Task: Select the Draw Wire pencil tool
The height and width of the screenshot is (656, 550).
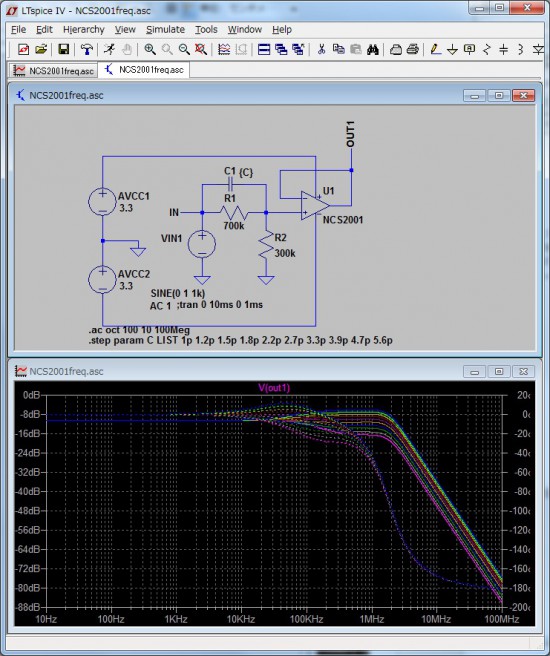Action: click(x=435, y=50)
